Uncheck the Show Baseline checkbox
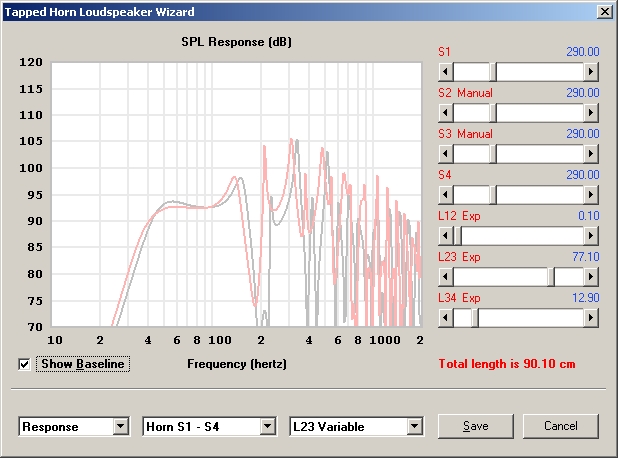This screenshot has width=618, height=458. tap(24, 364)
